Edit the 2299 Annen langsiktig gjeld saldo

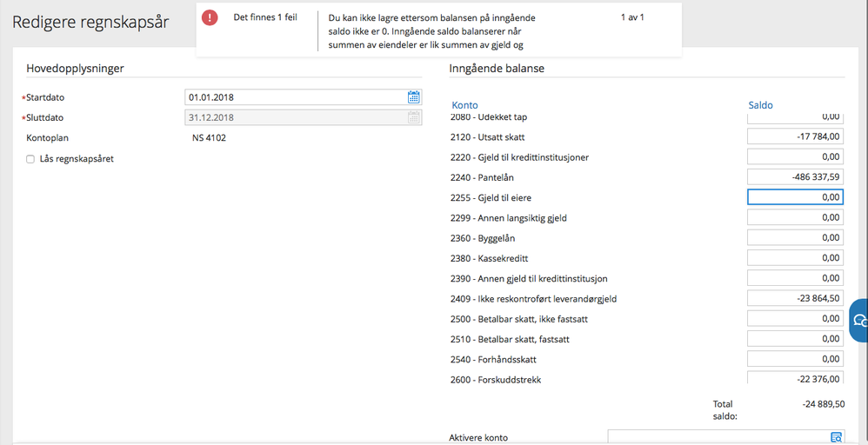tap(796, 217)
